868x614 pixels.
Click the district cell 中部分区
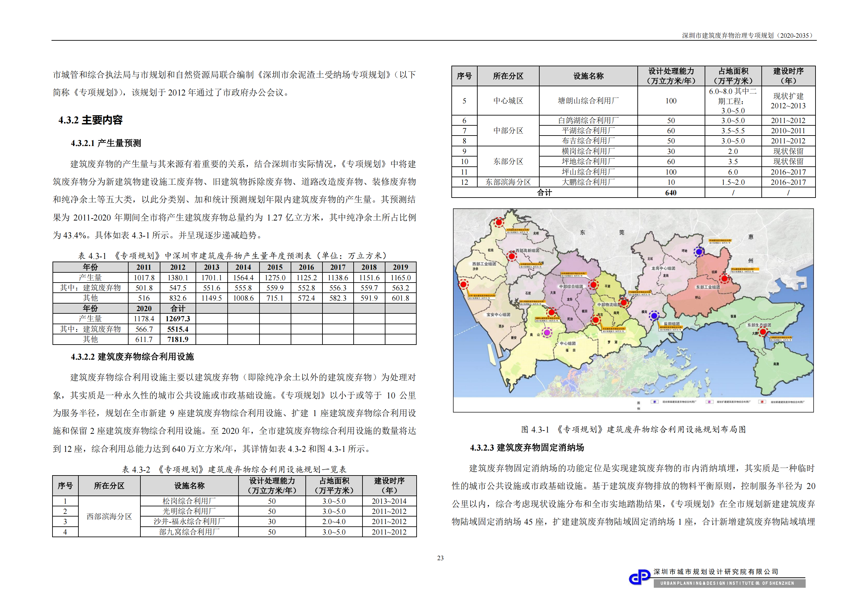[508, 130]
